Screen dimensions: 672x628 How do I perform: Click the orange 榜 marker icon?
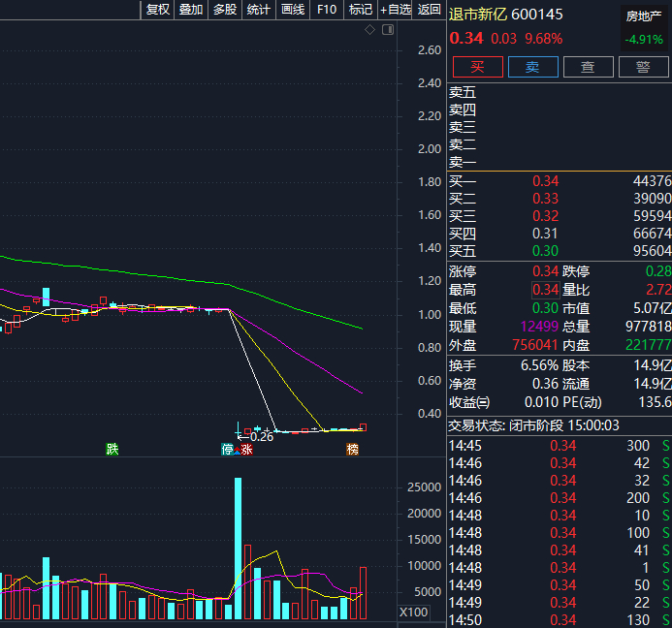tap(352, 450)
